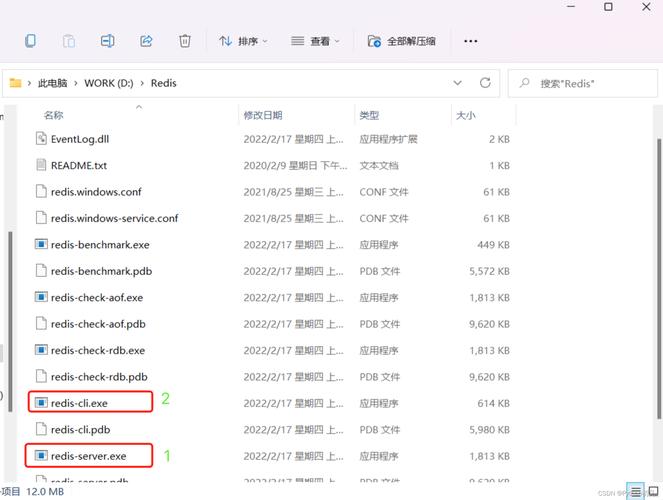Click the 文本文档 type cell
Screen dimensions: 663x500
(379, 165)
